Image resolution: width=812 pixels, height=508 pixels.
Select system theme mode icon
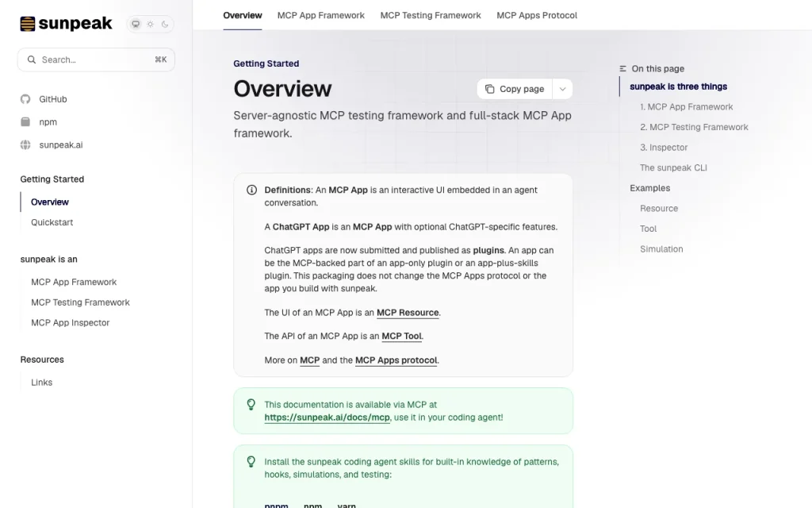coord(136,24)
